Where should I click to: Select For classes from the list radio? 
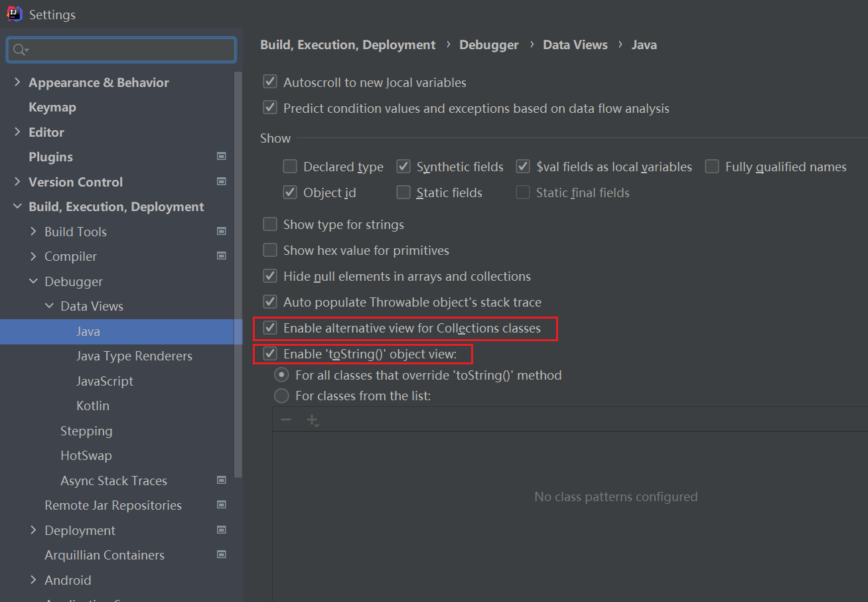(x=282, y=396)
